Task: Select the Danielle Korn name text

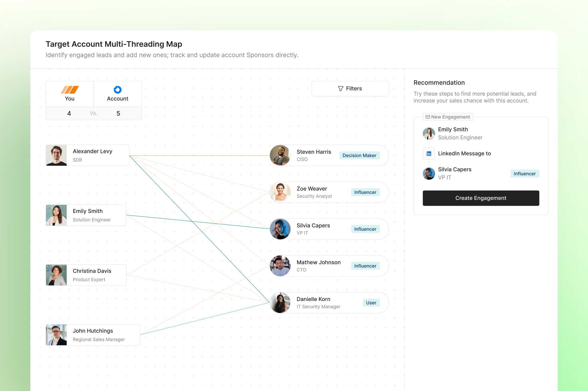Action: pos(314,299)
